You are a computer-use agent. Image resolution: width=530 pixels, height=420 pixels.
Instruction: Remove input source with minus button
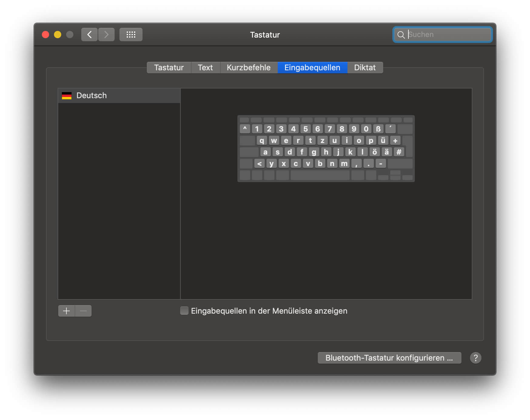pyautogui.click(x=83, y=311)
